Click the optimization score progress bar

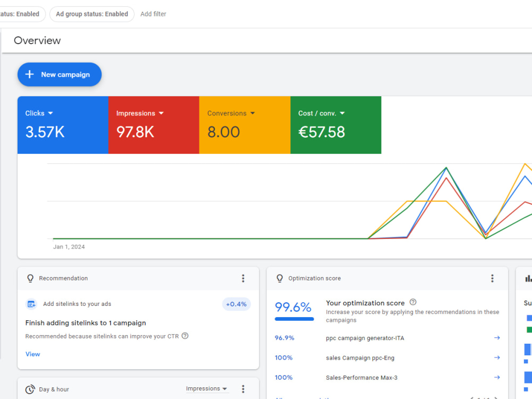tap(294, 319)
